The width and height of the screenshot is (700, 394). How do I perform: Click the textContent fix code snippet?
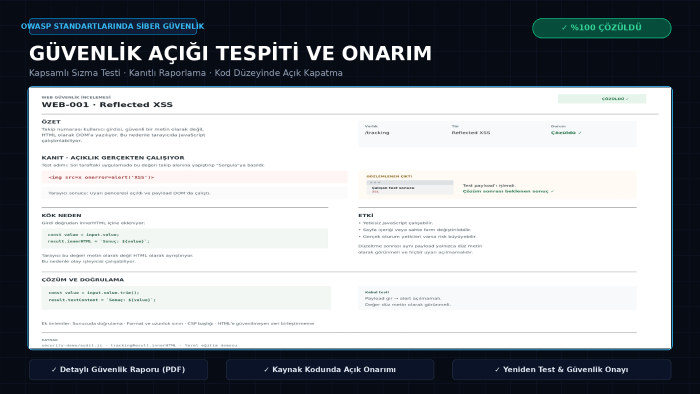[x=186, y=298]
